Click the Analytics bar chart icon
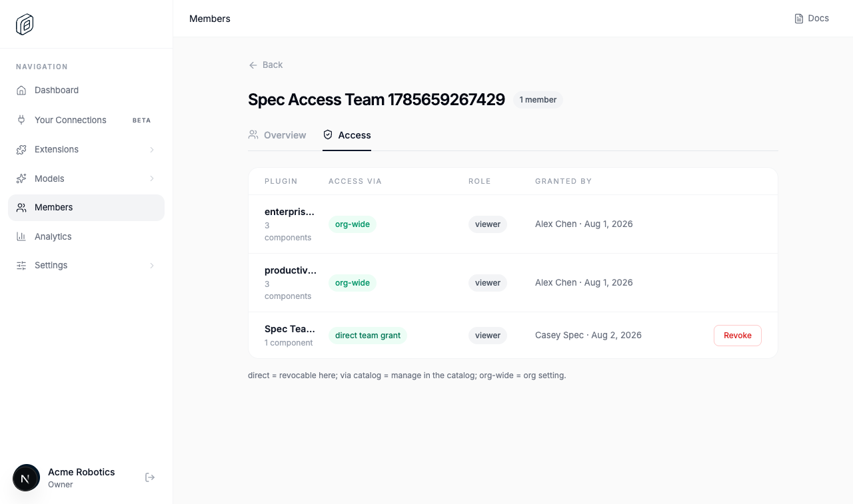This screenshot has width=853, height=504. (21, 236)
